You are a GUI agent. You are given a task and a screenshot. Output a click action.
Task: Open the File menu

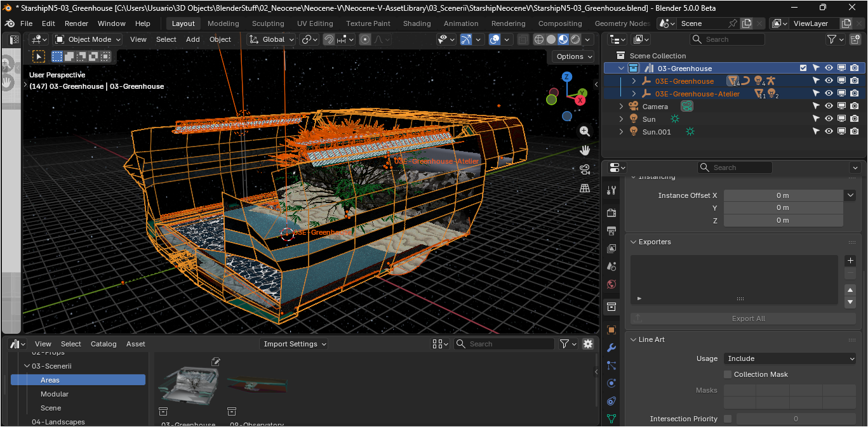pos(26,23)
